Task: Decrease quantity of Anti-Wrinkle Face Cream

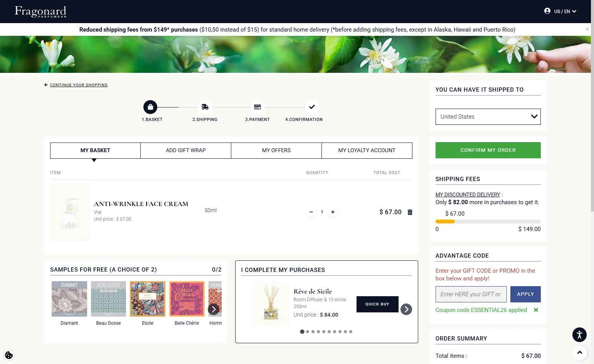Action: pos(311,212)
